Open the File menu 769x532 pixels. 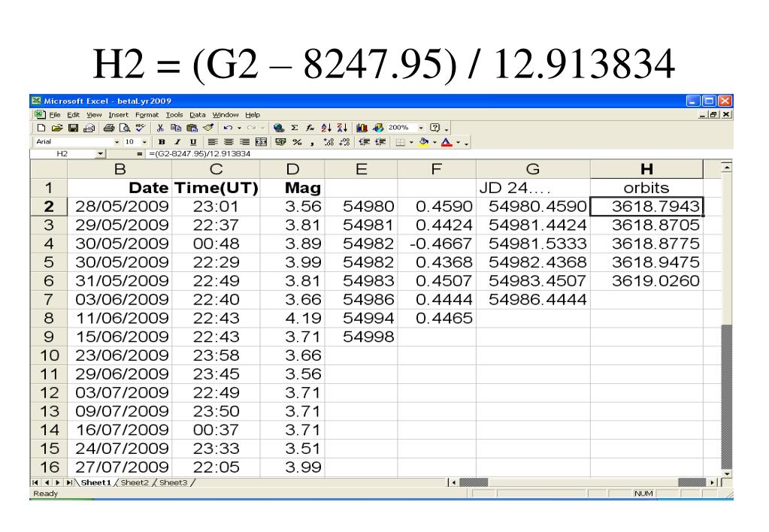(55, 115)
